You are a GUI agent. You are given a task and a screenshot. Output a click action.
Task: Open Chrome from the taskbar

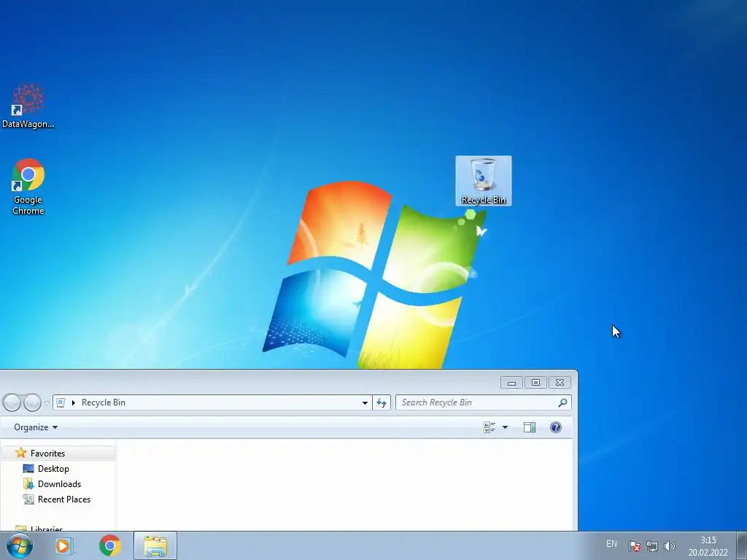tap(109, 545)
